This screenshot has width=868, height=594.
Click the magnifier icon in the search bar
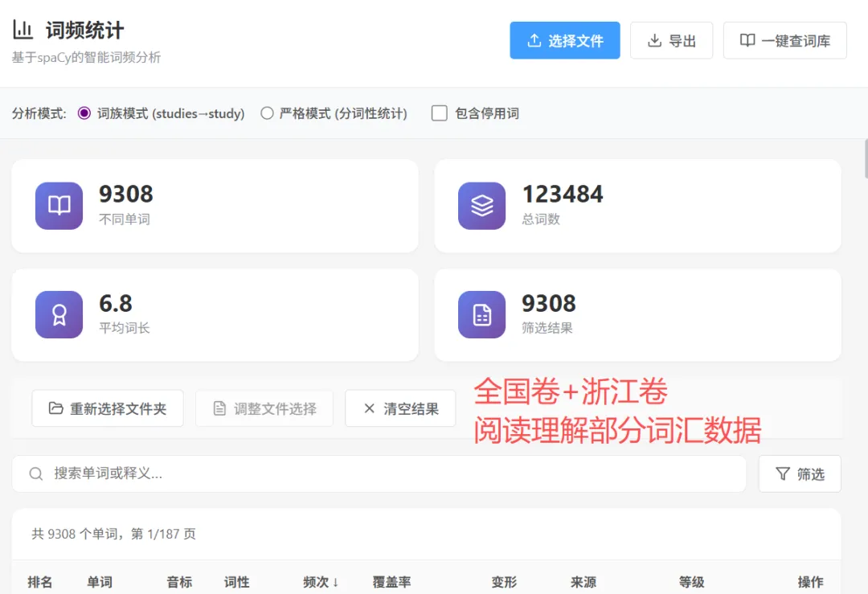point(36,474)
